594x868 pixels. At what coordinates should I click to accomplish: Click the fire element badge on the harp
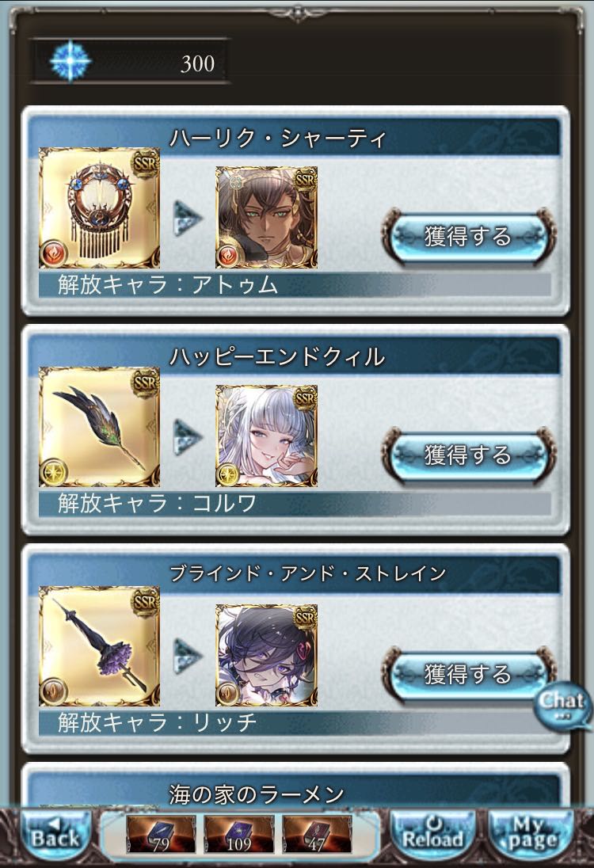(x=54, y=253)
